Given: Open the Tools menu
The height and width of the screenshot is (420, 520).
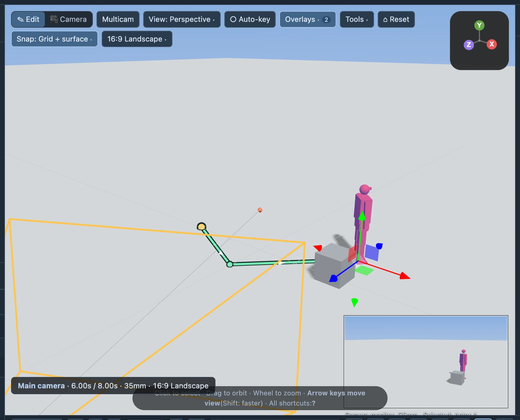Looking at the screenshot, I should tap(357, 19).
